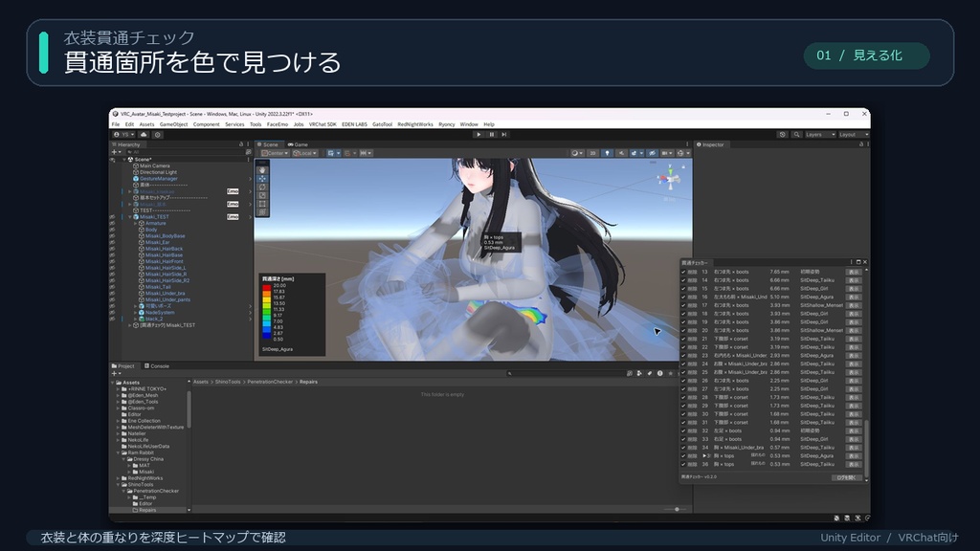Click the Hierarchy lock icon
Viewport: 980px width, 551px height.
[x=241, y=144]
